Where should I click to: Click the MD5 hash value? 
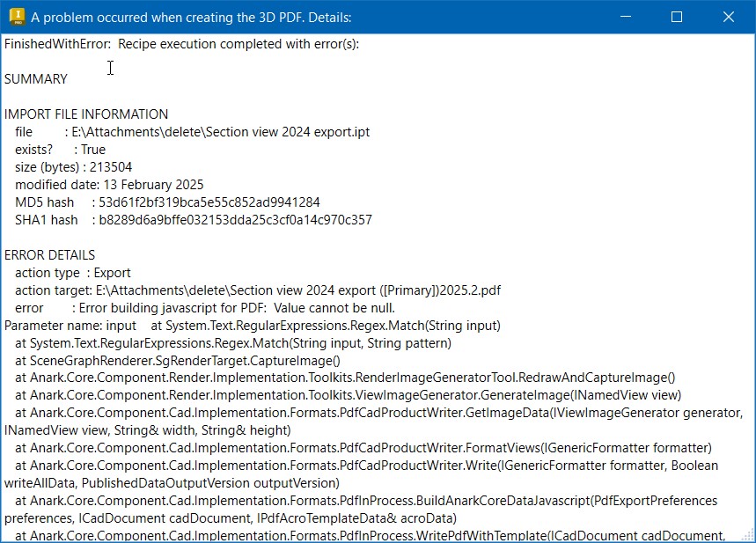pyautogui.click(x=209, y=202)
